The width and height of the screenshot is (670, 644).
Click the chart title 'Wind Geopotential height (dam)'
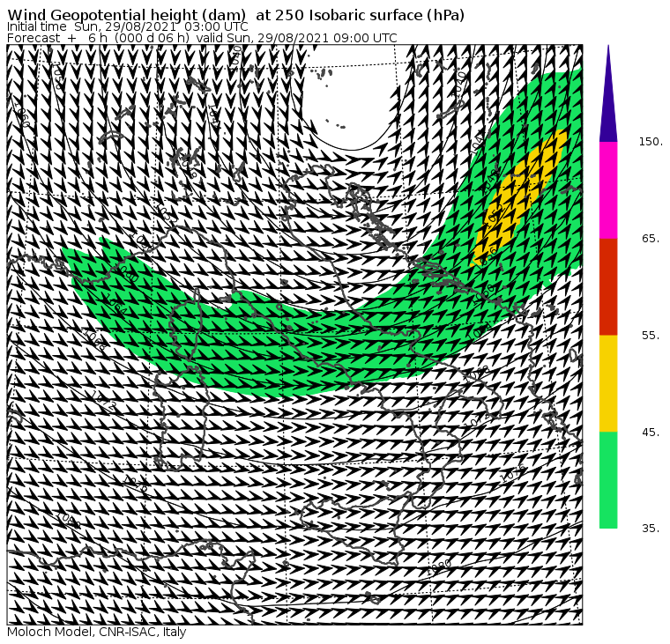click(126, 15)
